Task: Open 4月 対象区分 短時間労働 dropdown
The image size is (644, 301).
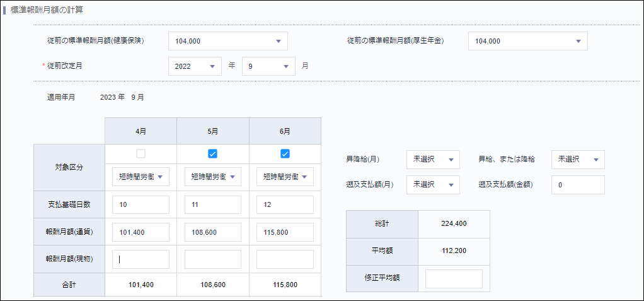Action: point(141,177)
